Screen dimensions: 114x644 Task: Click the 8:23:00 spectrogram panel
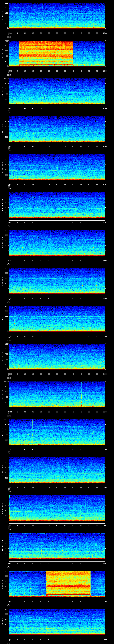pyautogui.click(x=57, y=356)
